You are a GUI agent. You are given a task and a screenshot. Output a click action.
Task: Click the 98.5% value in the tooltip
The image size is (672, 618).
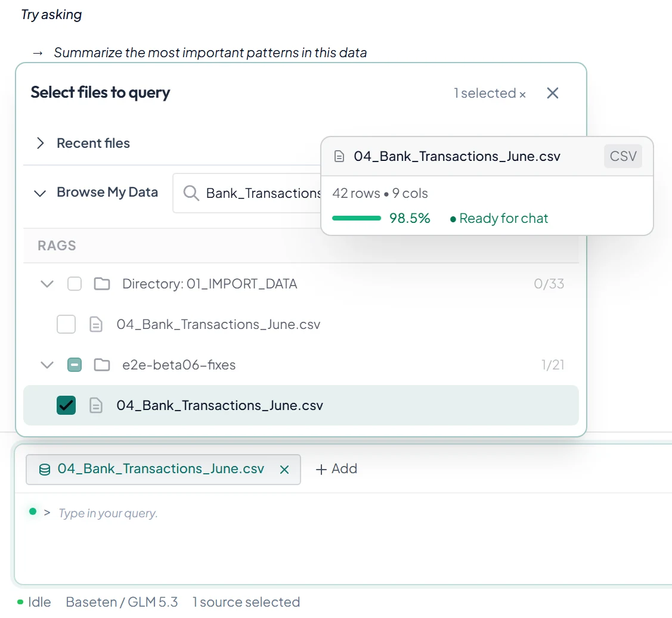(x=410, y=219)
